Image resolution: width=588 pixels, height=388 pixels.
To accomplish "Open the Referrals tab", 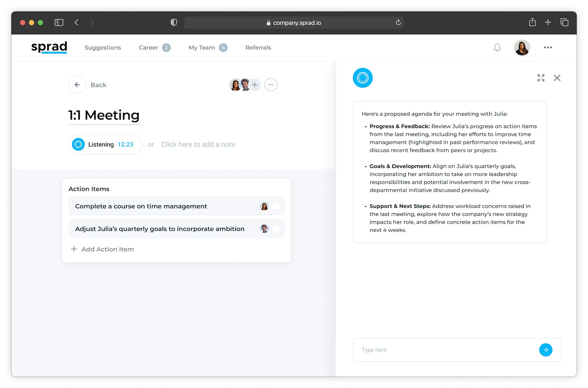I will [258, 48].
